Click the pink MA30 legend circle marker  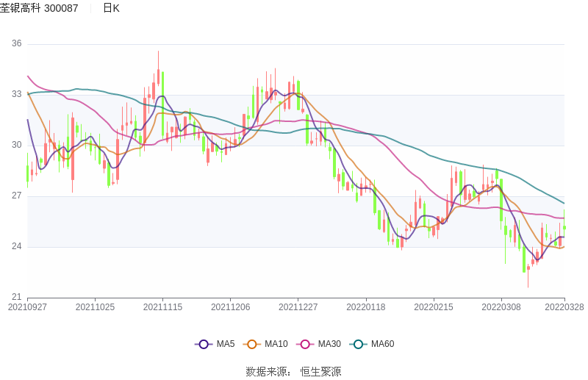(x=305, y=344)
